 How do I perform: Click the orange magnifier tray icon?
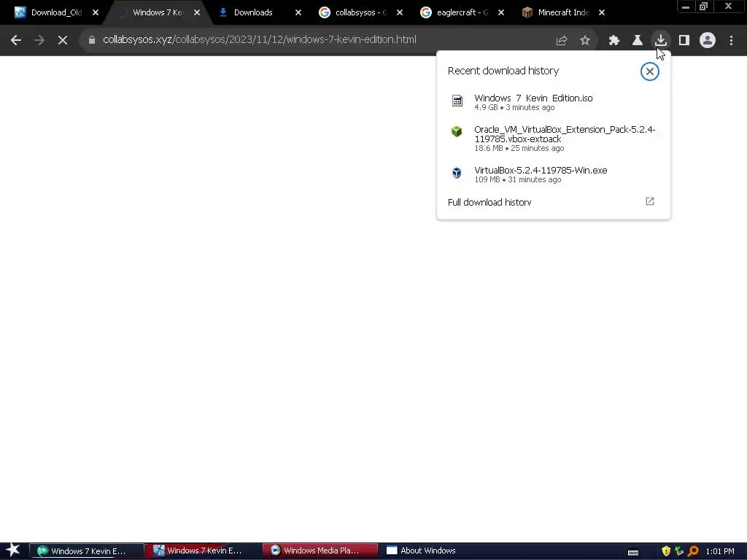pos(693,551)
